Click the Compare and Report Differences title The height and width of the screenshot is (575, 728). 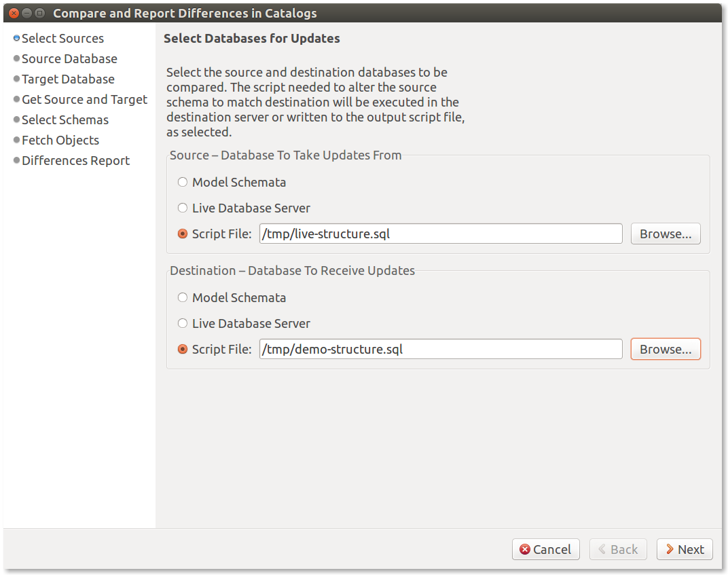click(185, 13)
